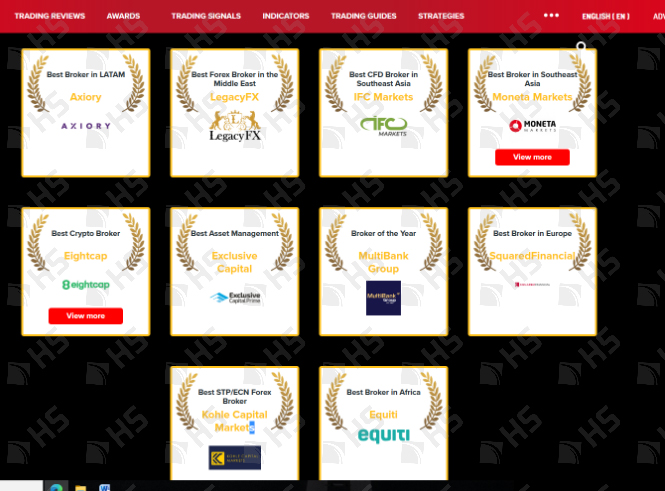Click the IFC Markets logo
This screenshot has height=491, width=665.
383,126
